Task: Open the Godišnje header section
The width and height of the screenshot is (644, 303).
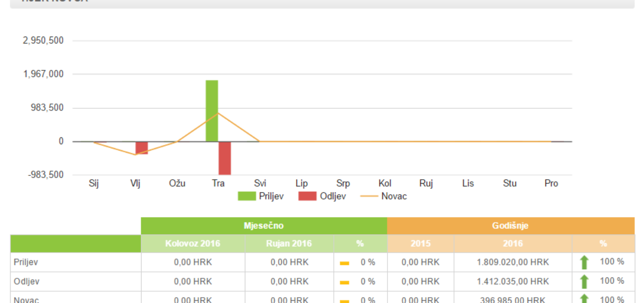Action: [510, 226]
